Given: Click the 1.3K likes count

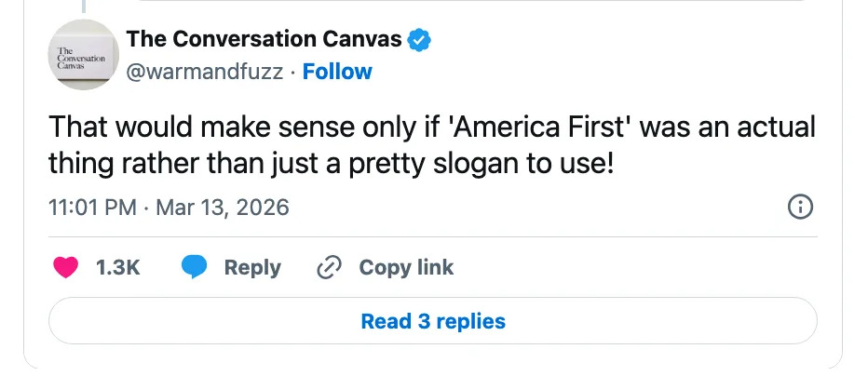Looking at the screenshot, I should pos(117,268).
